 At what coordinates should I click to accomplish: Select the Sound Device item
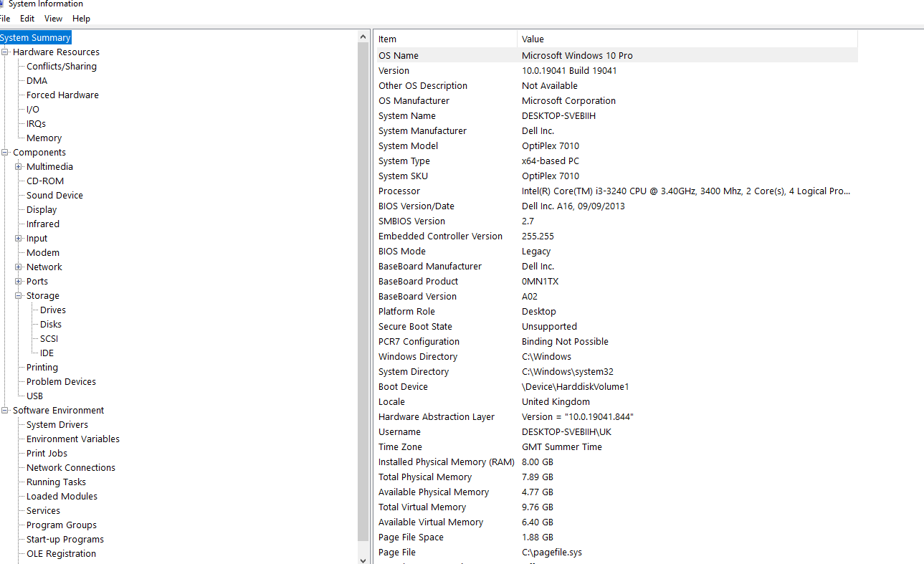(x=54, y=196)
